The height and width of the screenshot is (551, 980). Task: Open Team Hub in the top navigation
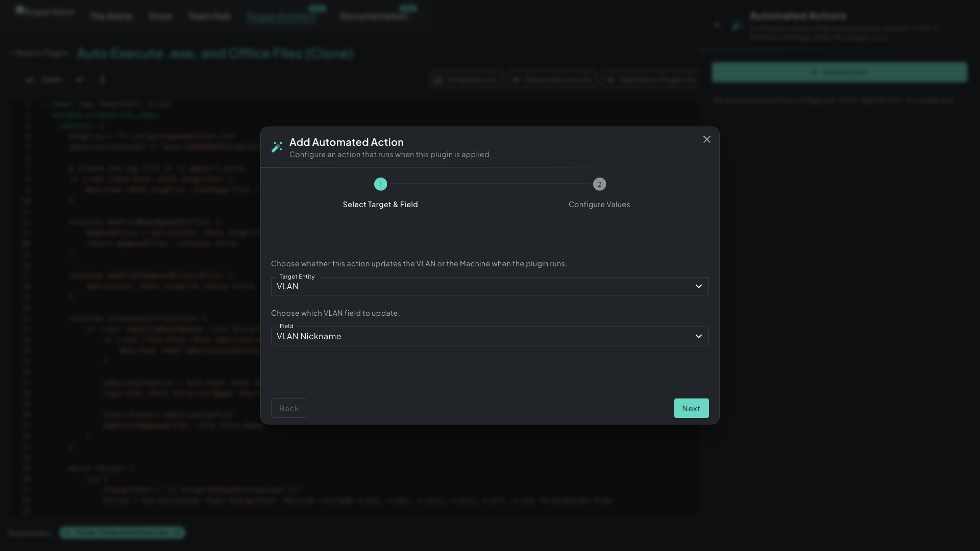[x=209, y=16]
